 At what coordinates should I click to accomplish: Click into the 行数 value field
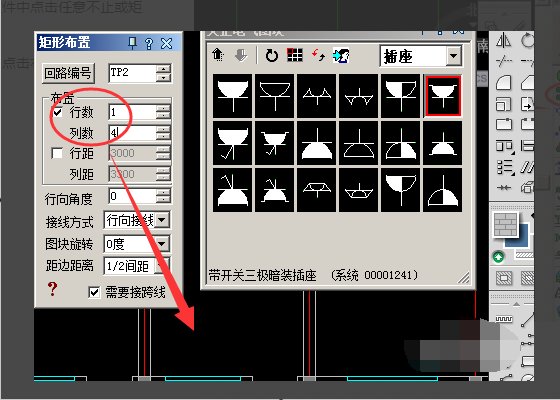click(x=132, y=113)
